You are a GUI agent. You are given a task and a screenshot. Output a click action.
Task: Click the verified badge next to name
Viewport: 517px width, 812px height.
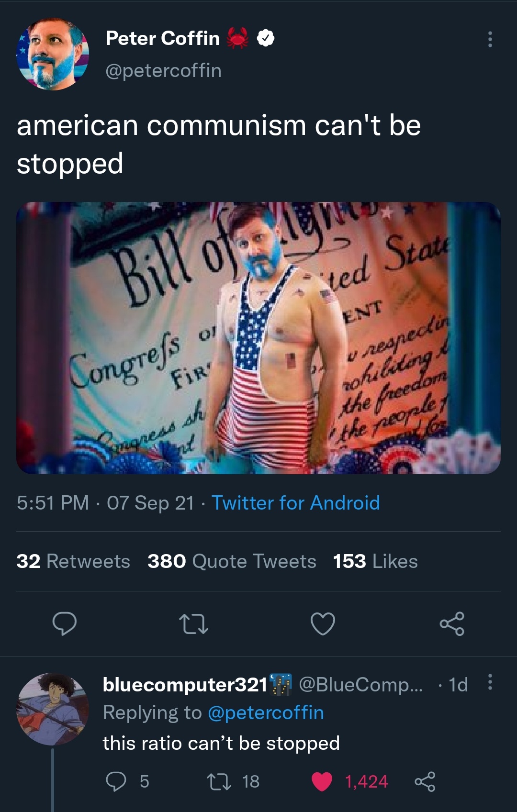[266, 38]
